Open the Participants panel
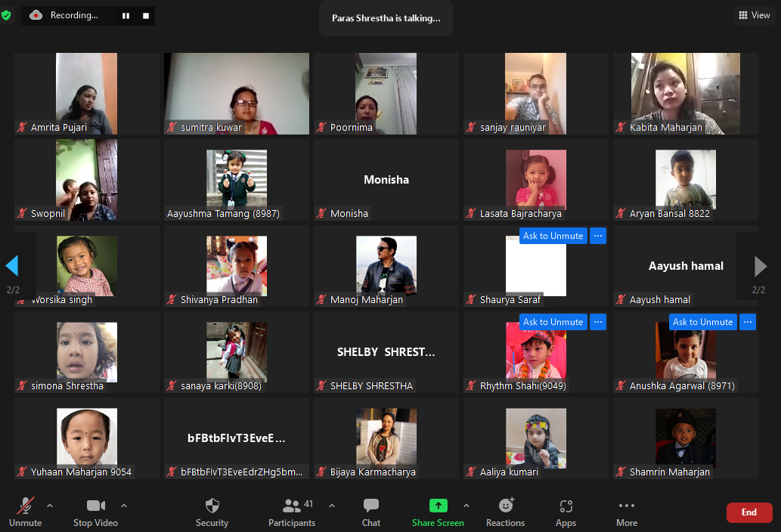781x532 pixels. pyautogui.click(x=292, y=512)
